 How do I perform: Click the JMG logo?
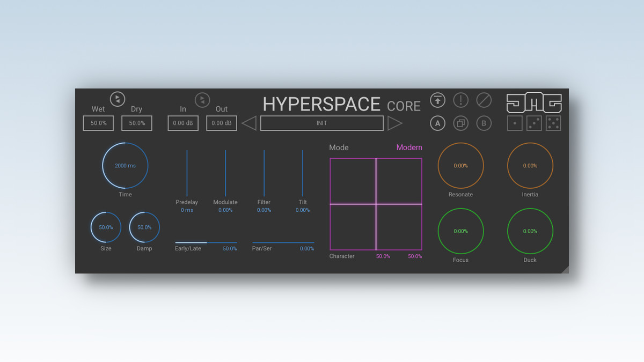(534, 103)
